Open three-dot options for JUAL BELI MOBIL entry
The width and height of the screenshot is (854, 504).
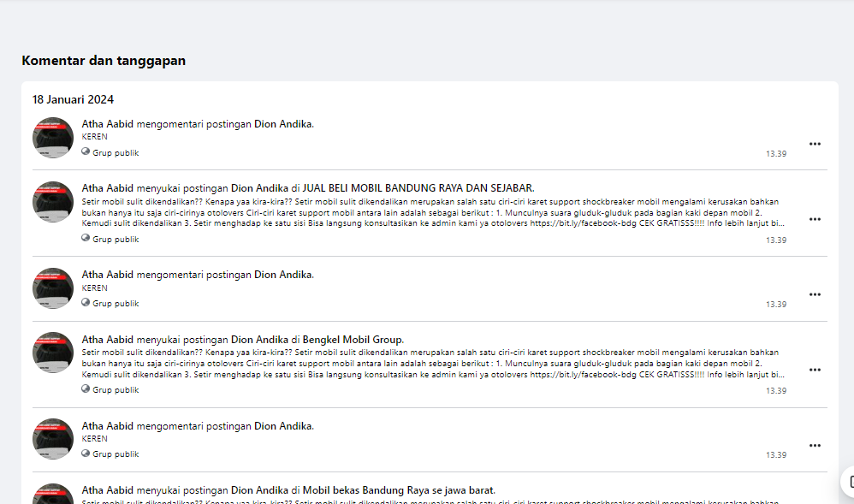coord(815,219)
